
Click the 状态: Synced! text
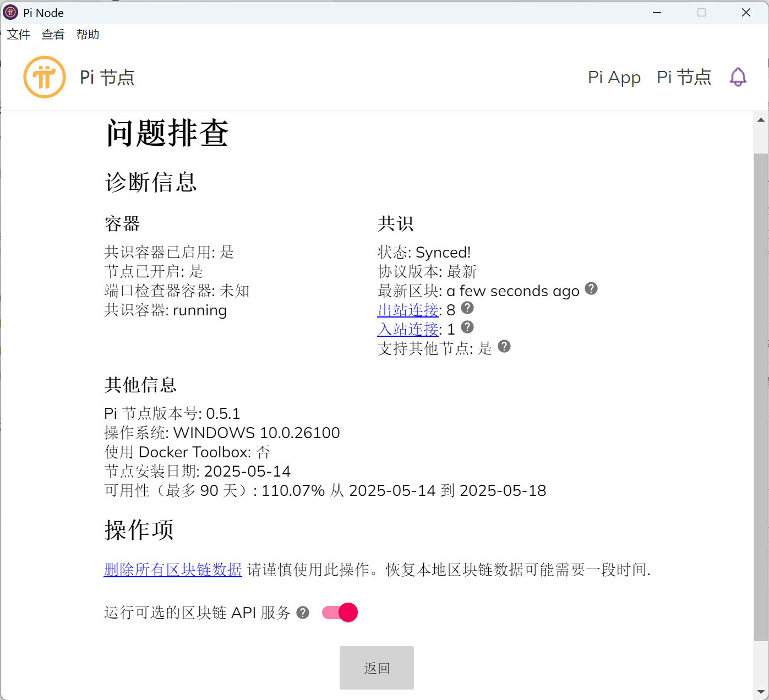[424, 253]
